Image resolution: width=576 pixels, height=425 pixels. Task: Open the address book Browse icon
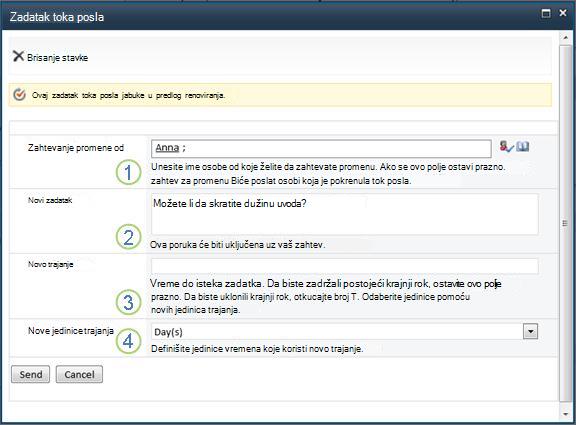point(522,147)
